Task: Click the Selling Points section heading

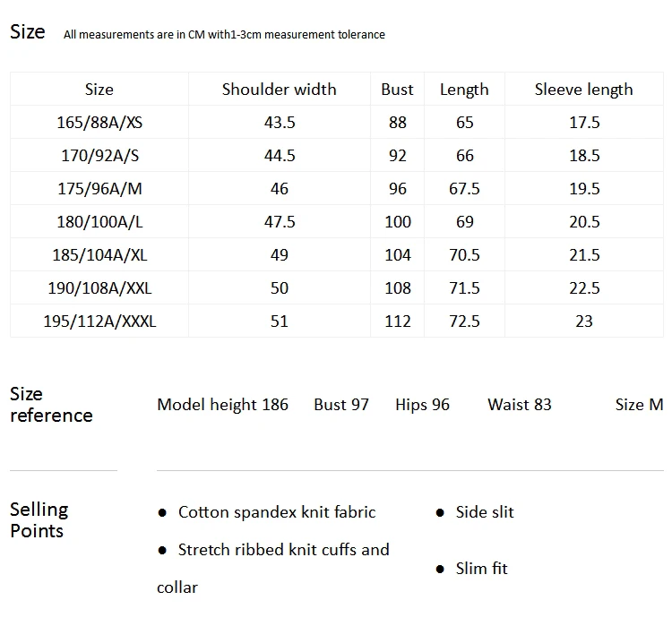Action: (x=39, y=520)
